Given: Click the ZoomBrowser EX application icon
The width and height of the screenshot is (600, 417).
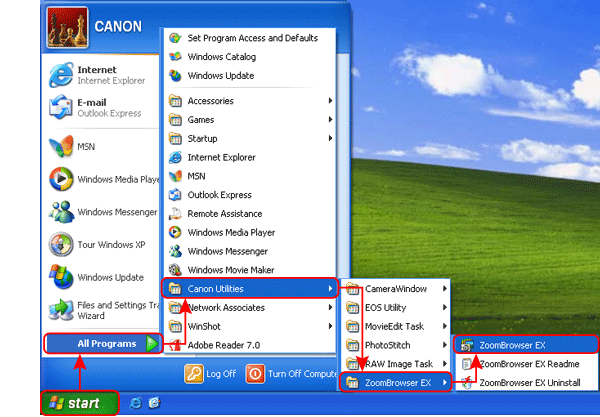Looking at the screenshot, I should [x=466, y=345].
